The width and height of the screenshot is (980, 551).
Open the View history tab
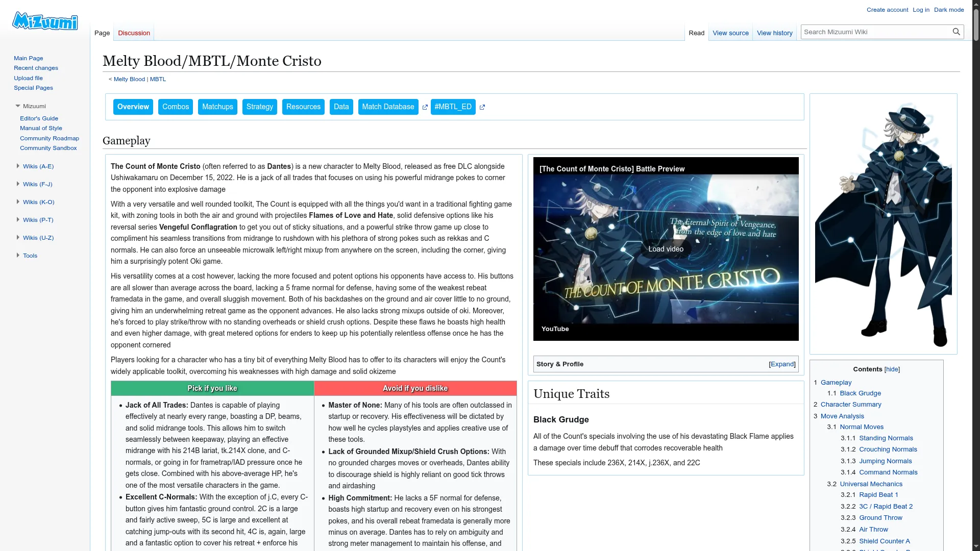(774, 33)
